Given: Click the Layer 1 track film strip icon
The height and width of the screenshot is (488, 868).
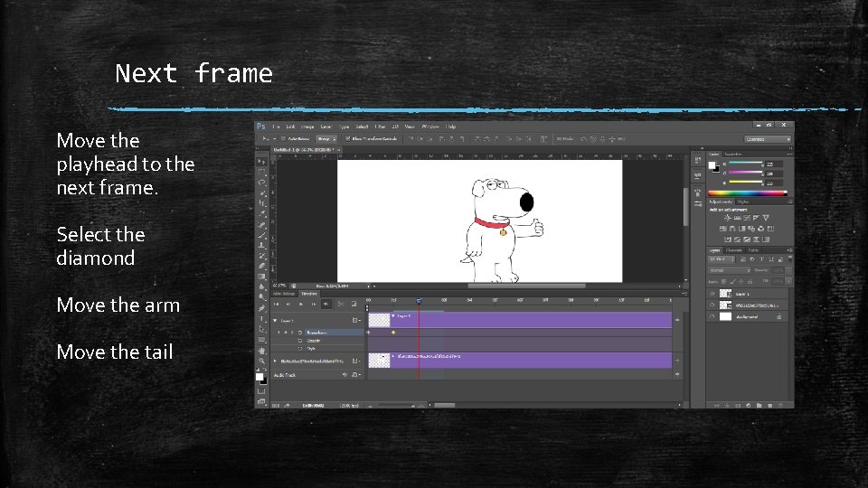Looking at the screenshot, I should click(355, 320).
